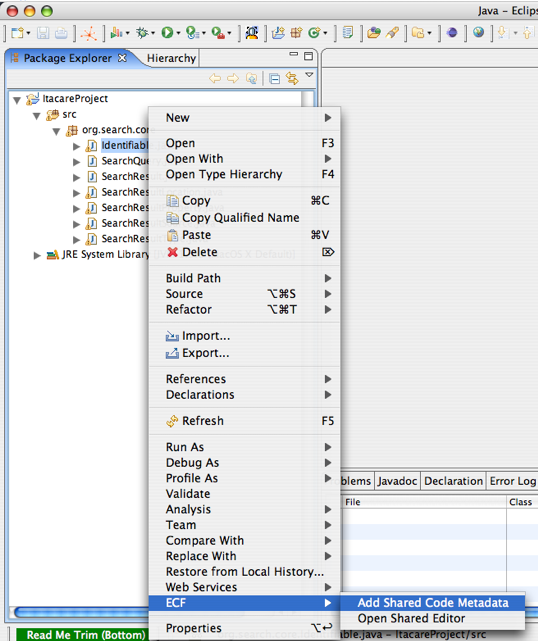The height and width of the screenshot is (641, 538).
Task: Choose New in the context menu
Action: [244, 118]
